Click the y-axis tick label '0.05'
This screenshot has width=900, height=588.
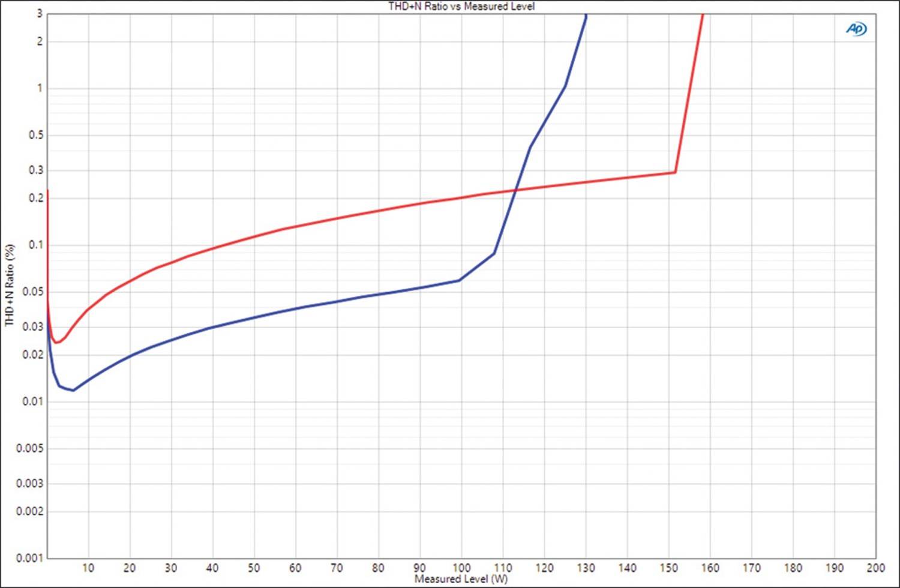[x=32, y=292]
